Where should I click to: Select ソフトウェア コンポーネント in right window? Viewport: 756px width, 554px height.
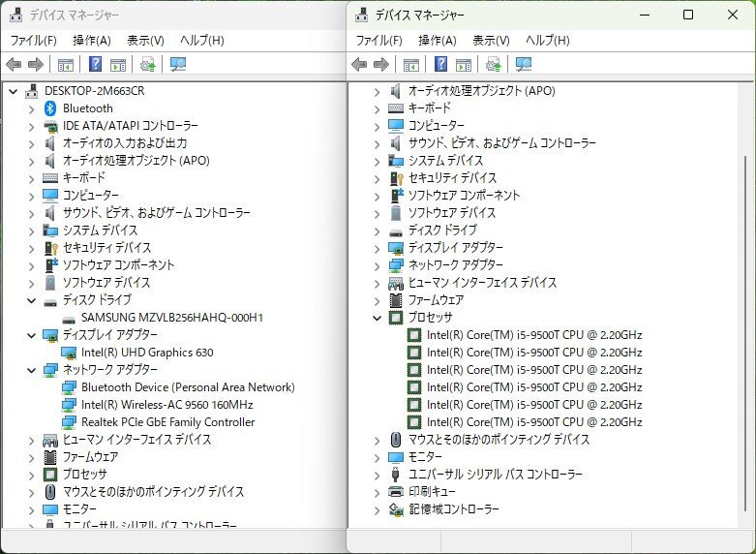[x=465, y=195]
